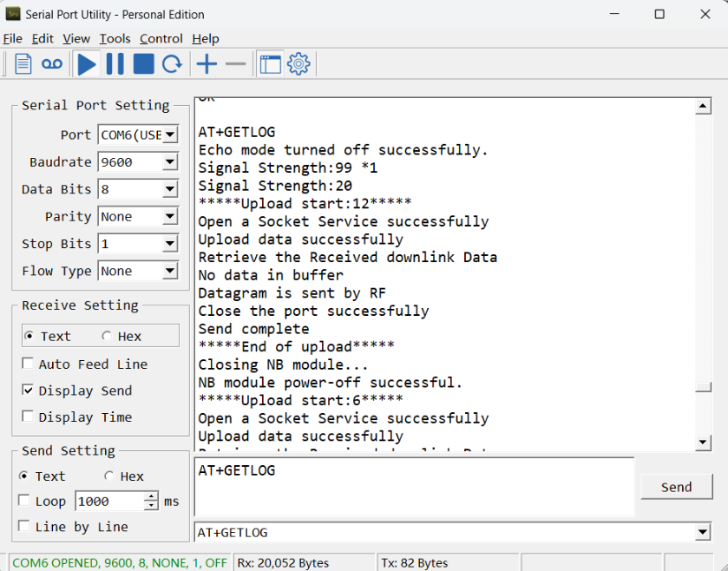Viewport: 728px width, 571px height.
Task: Pause the serial reception
Action: pyautogui.click(x=115, y=63)
